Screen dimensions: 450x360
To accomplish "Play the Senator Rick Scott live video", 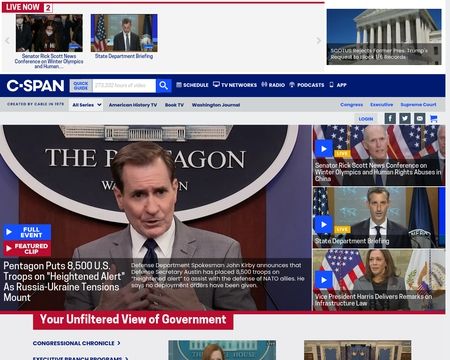I will 324,149.
